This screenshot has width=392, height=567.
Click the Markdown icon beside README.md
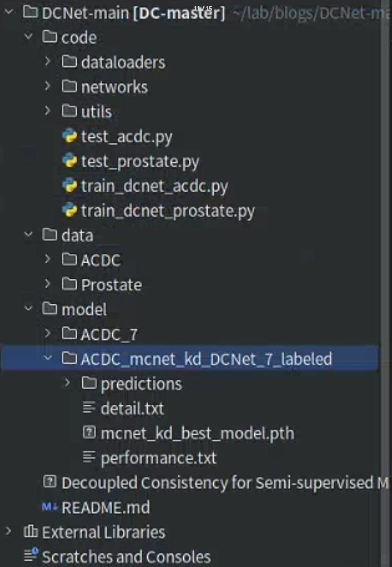point(49,507)
